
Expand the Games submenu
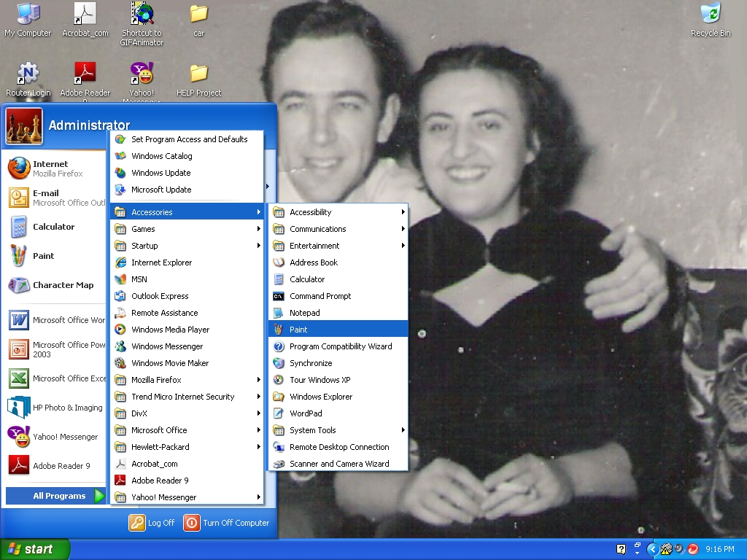[x=187, y=229]
